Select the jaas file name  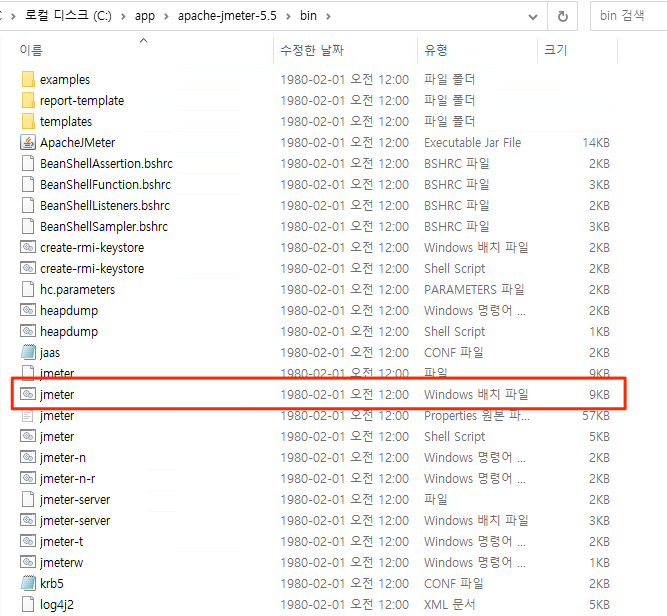click(50, 352)
